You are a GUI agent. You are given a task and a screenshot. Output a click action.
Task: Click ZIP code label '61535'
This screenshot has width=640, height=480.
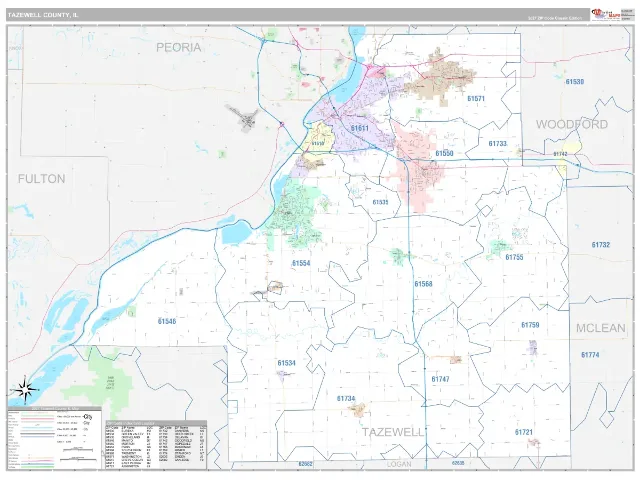380,202
